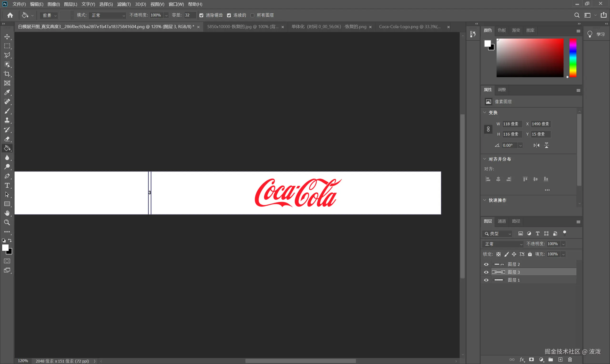Select the Eyedropper tool

point(7,92)
